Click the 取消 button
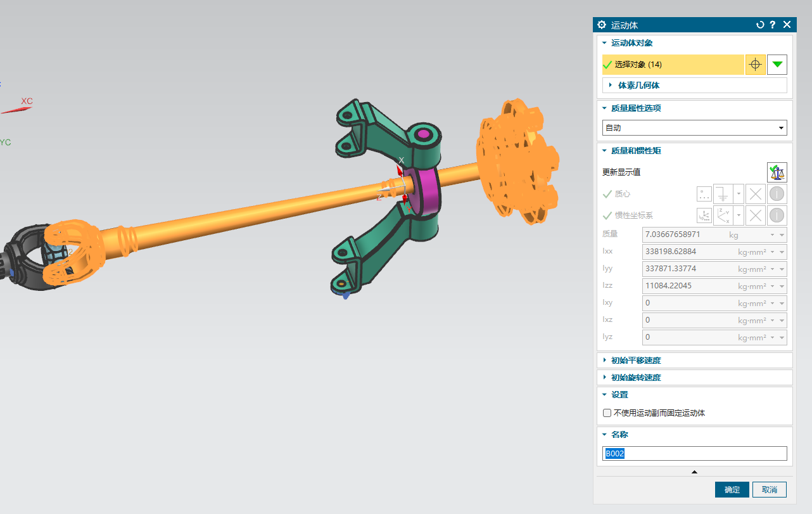This screenshot has height=514, width=812. pyautogui.click(x=770, y=490)
